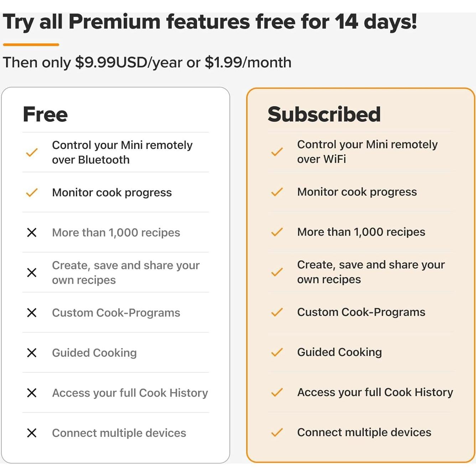This screenshot has width=476, height=476.
Task: Click Subscribed checkmark for Access full Cook History
Action: tap(277, 392)
